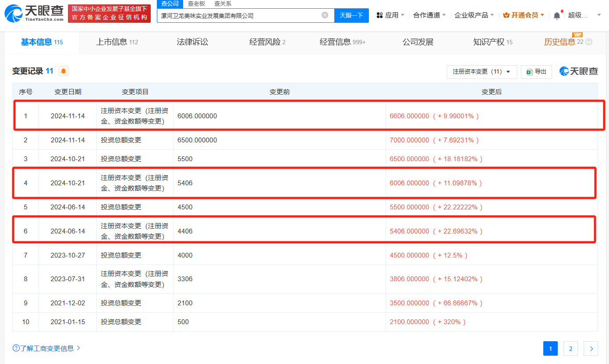Open the 超级 user account dropdown
The image size is (609, 364).
tap(584, 15)
